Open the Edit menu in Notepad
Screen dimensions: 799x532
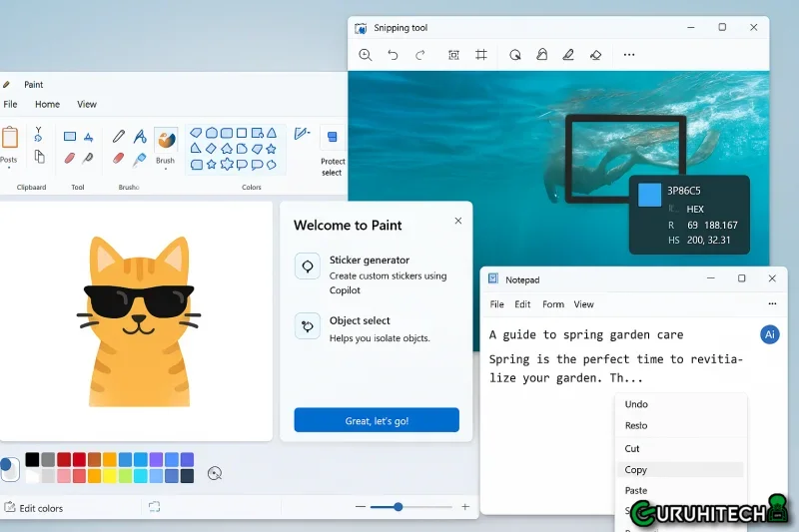pos(522,304)
